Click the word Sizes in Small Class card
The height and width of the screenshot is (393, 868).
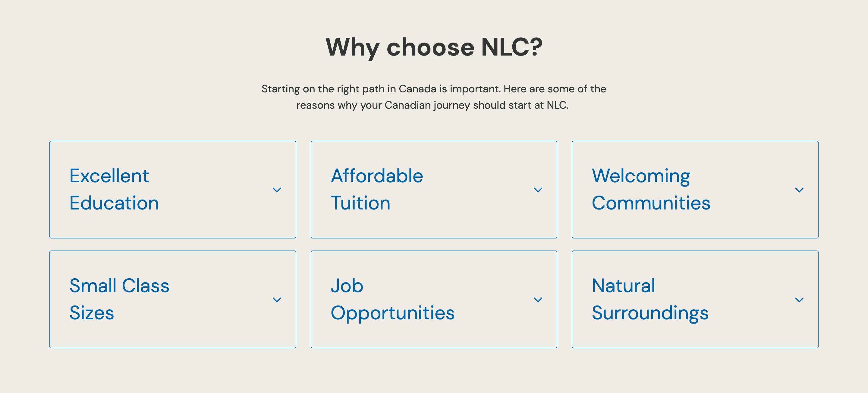coord(92,313)
